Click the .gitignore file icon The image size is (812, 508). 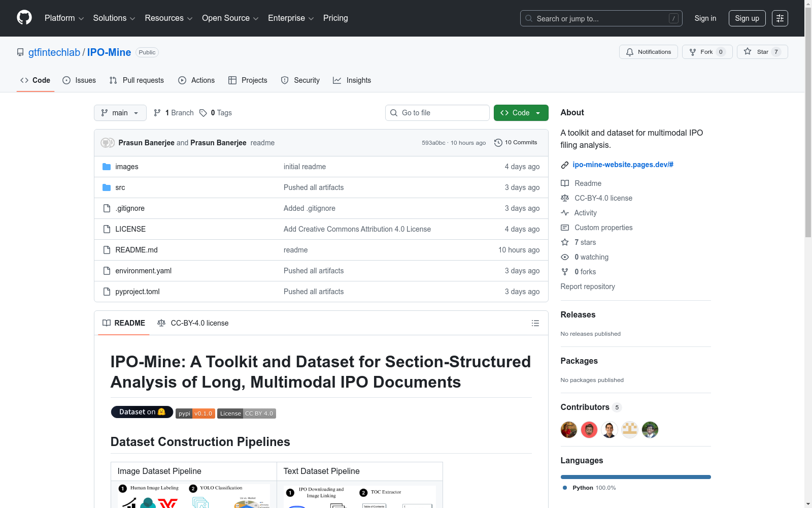click(107, 208)
